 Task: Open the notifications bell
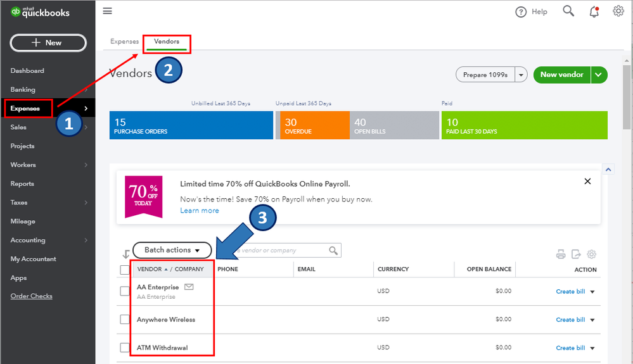pyautogui.click(x=594, y=11)
